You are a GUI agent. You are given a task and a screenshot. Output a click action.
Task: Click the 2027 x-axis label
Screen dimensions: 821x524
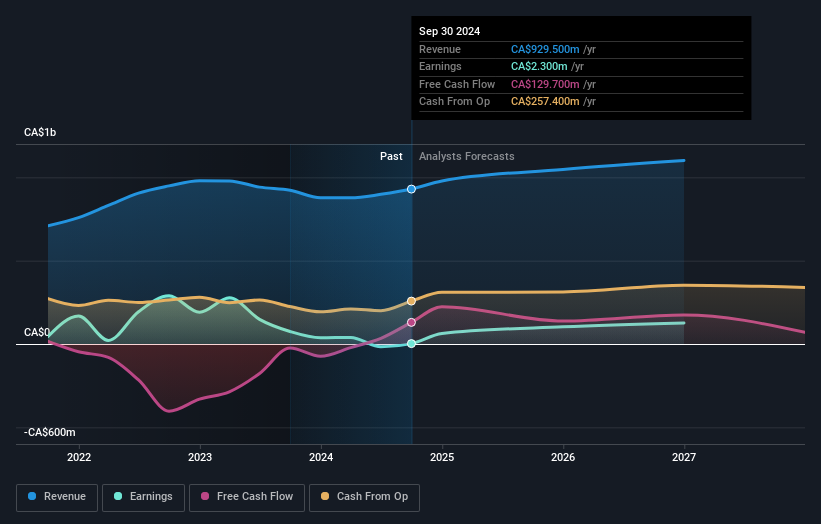[x=684, y=458]
